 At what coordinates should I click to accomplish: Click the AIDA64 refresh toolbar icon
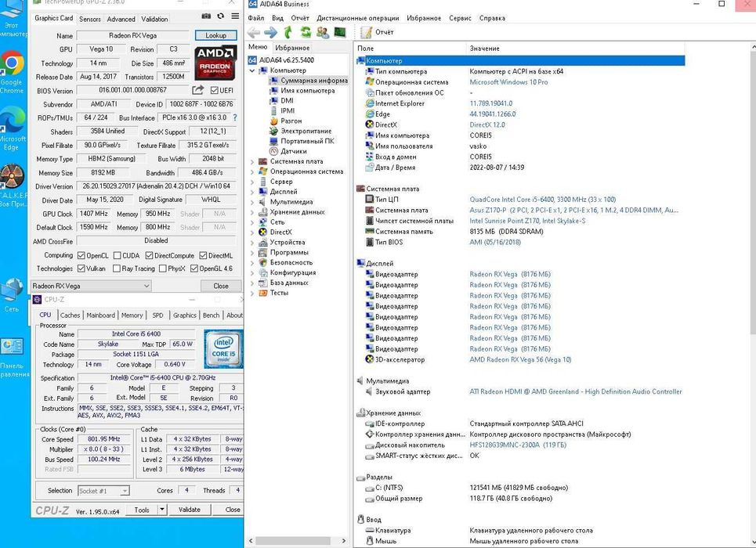pyautogui.click(x=306, y=32)
